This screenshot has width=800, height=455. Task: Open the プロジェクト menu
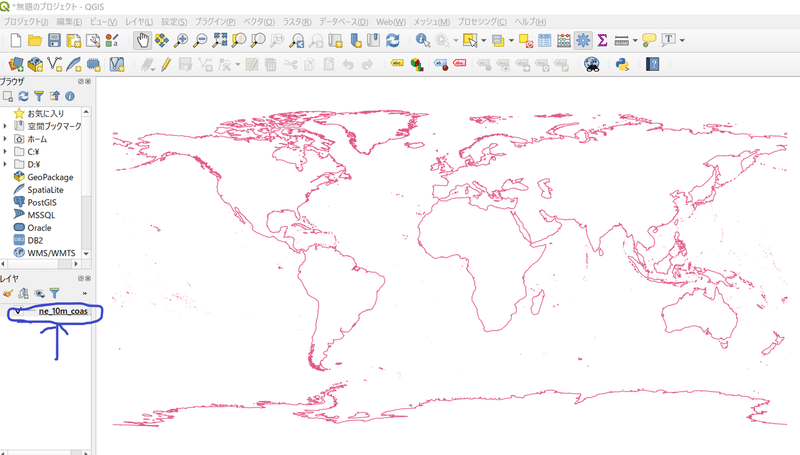pyautogui.click(x=26, y=22)
